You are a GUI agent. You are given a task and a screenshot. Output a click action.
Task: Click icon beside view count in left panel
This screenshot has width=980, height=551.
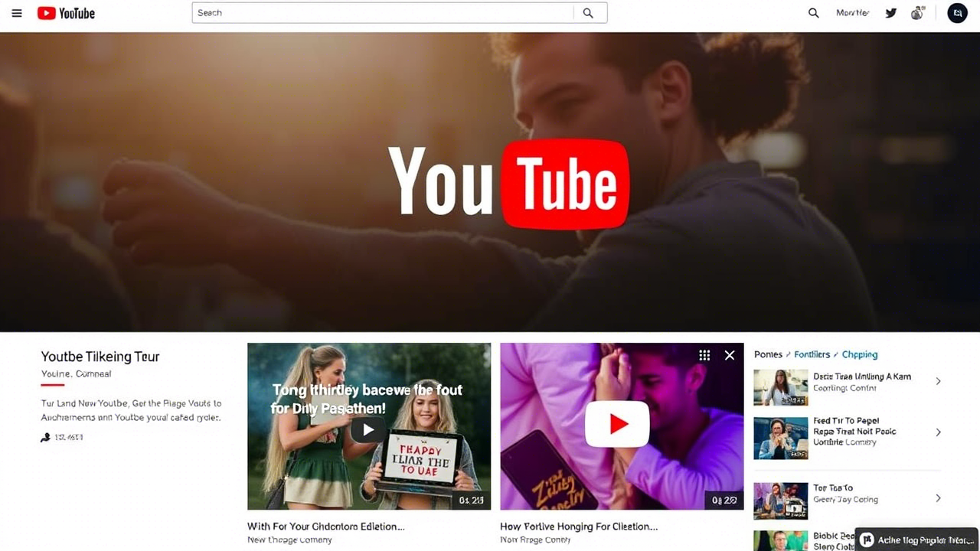click(x=46, y=438)
